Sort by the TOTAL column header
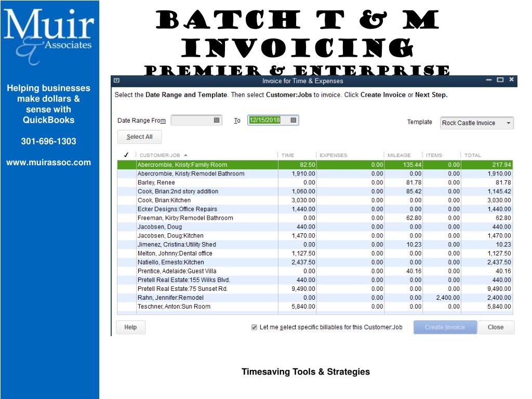Image resolution: width=532 pixels, height=399 pixels. tap(473, 155)
